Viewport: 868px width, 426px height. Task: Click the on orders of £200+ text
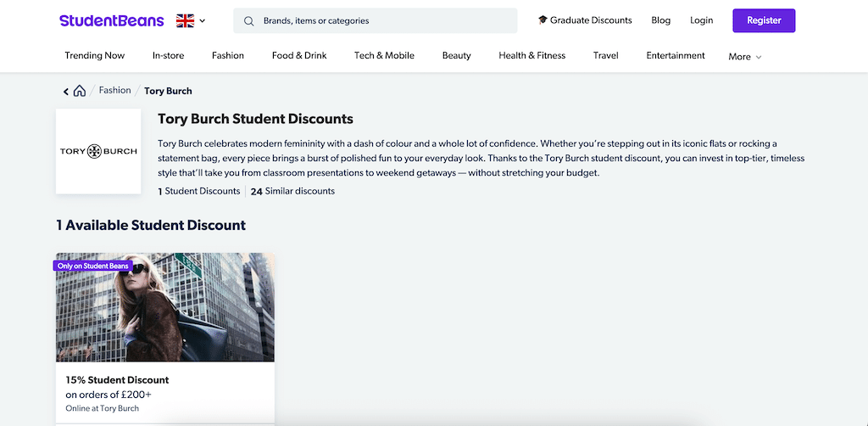(108, 395)
